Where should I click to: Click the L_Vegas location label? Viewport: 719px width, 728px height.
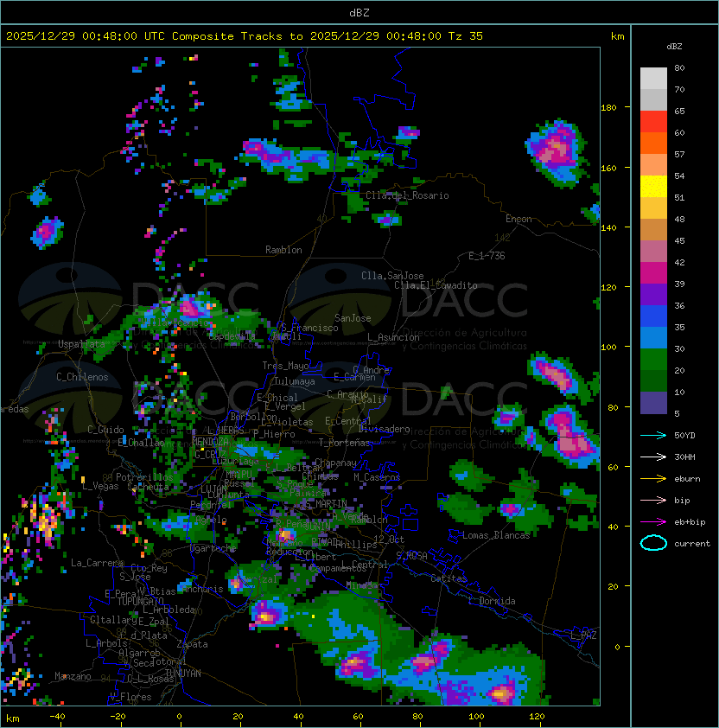pyautogui.click(x=101, y=486)
